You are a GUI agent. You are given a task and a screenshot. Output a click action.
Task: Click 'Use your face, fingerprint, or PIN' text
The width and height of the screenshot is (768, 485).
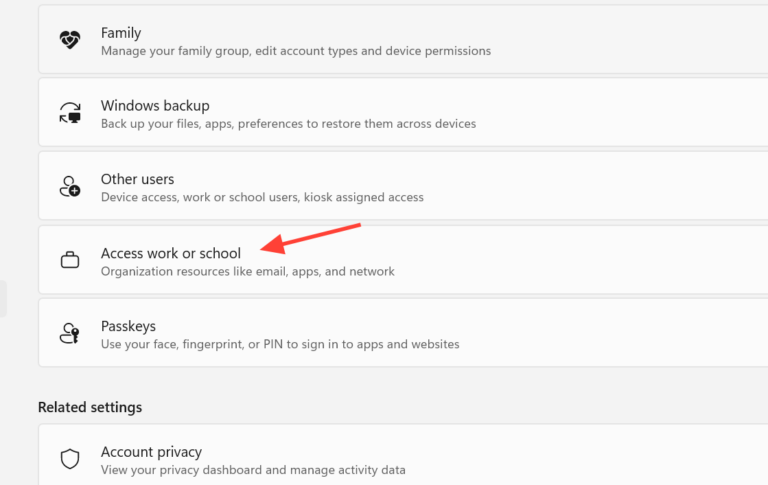click(x=280, y=344)
